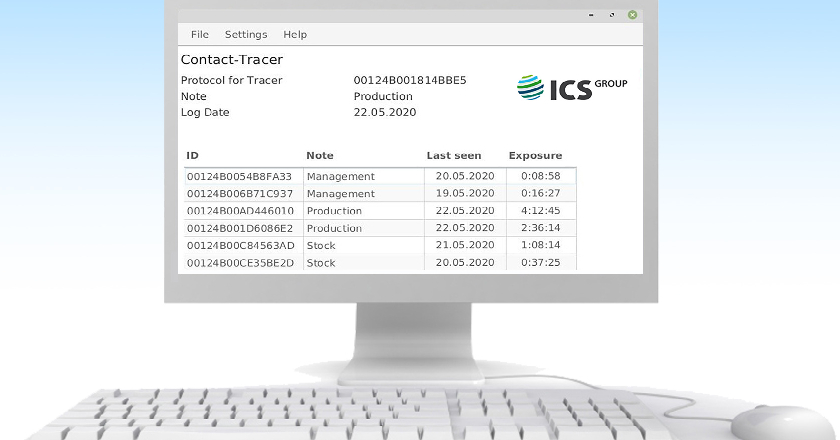
Task: Select row with ID 00124B00C84563AD
Action: click(380, 245)
